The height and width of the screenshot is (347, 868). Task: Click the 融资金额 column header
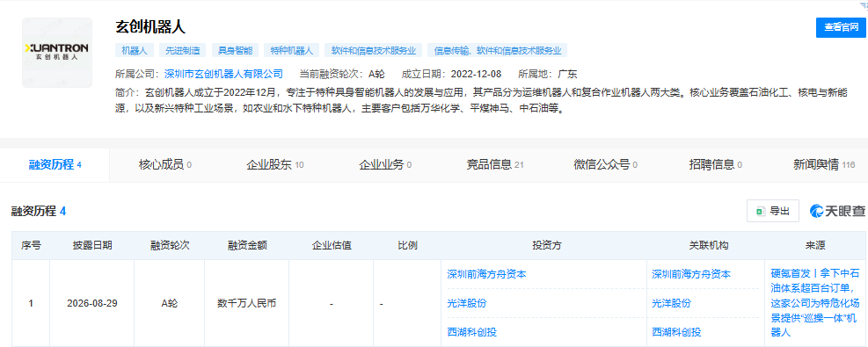coord(247,245)
